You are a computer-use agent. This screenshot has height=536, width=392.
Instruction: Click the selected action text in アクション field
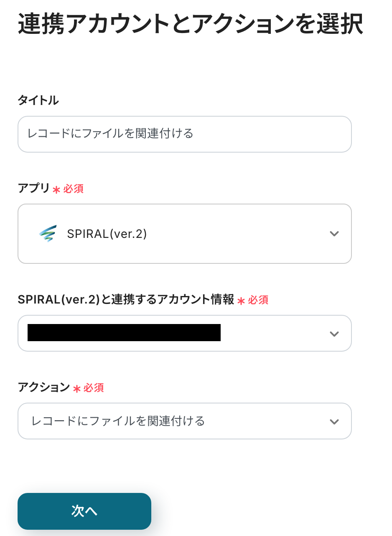click(118, 421)
